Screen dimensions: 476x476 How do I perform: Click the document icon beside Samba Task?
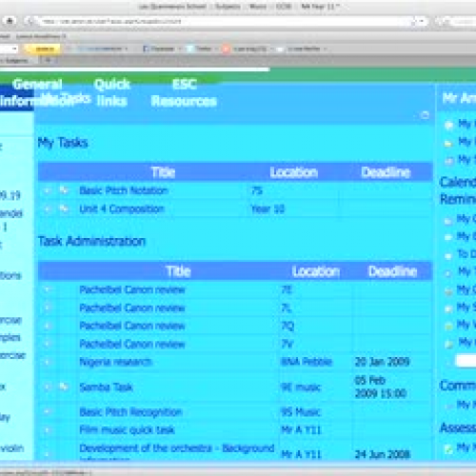64,387
